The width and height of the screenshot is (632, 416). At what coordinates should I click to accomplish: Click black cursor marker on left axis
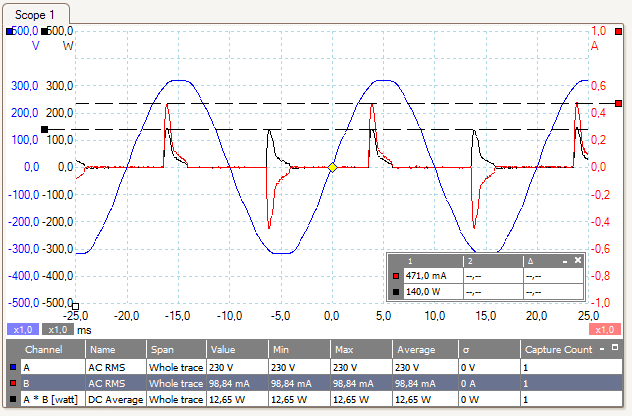(44, 130)
